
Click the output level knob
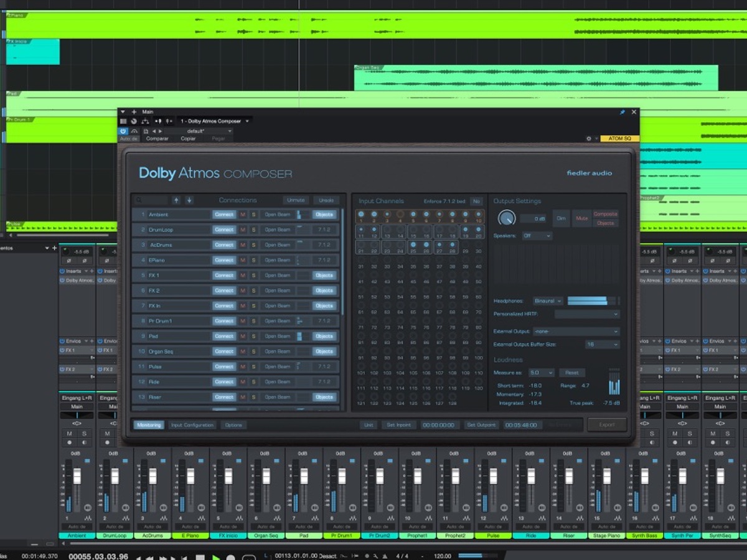click(507, 218)
